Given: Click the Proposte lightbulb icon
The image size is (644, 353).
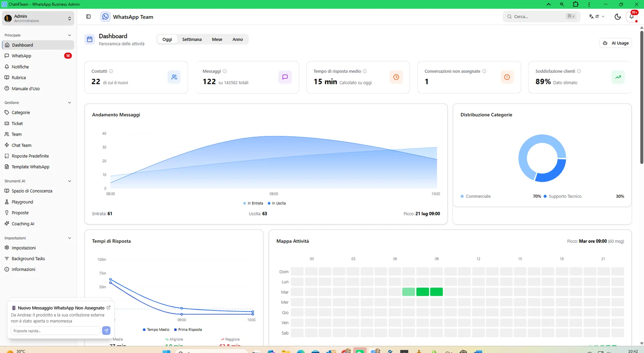Looking at the screenshot, I should tap(7, 213).
